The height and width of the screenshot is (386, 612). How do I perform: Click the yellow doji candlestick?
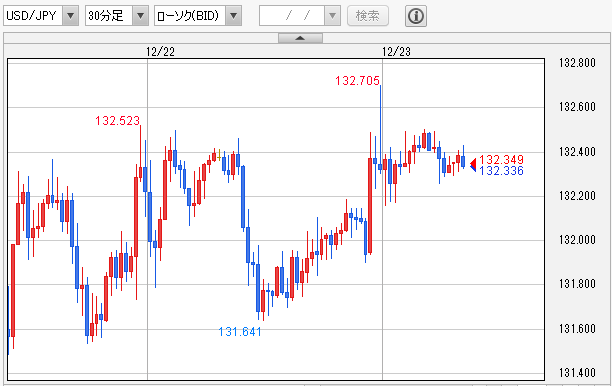219,156
